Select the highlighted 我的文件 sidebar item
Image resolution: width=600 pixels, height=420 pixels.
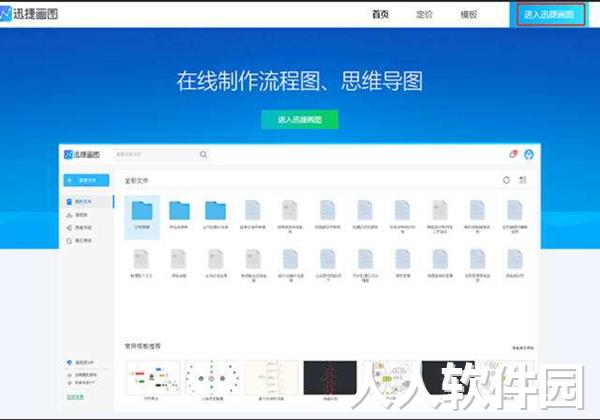[x=88, y=202]
